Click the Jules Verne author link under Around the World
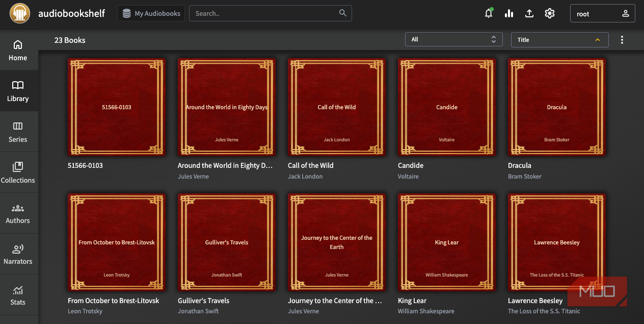The height and width of the screenshot is (324, 644). [x=193, y=177]
